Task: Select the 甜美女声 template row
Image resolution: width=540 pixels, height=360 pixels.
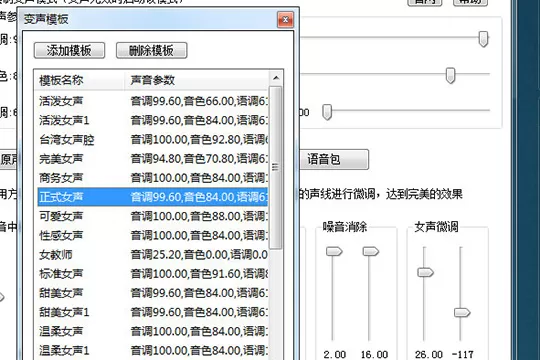Action: (x=153, y=293)
